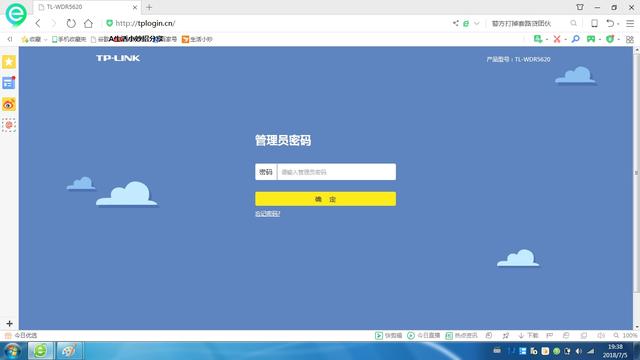This screenshot has height=360, width=640.
Task: Open the Weibo sidebar icon
Action: [x=9, y=104]
